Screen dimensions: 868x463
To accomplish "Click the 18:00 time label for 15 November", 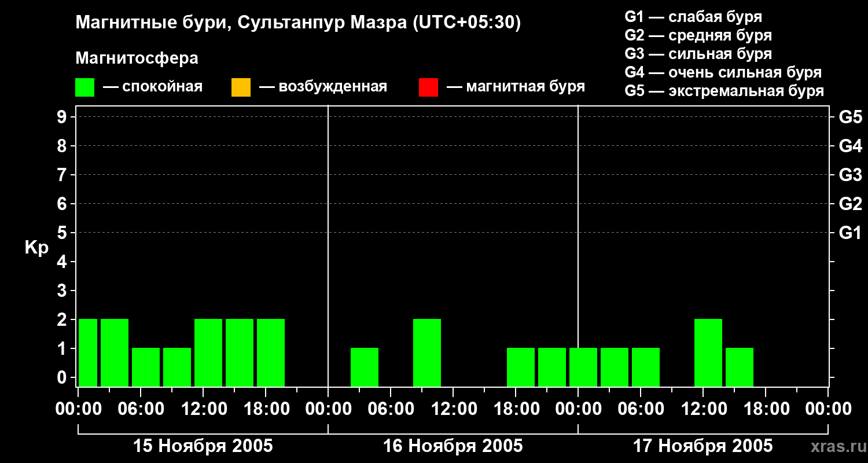I will coord(266,409).
